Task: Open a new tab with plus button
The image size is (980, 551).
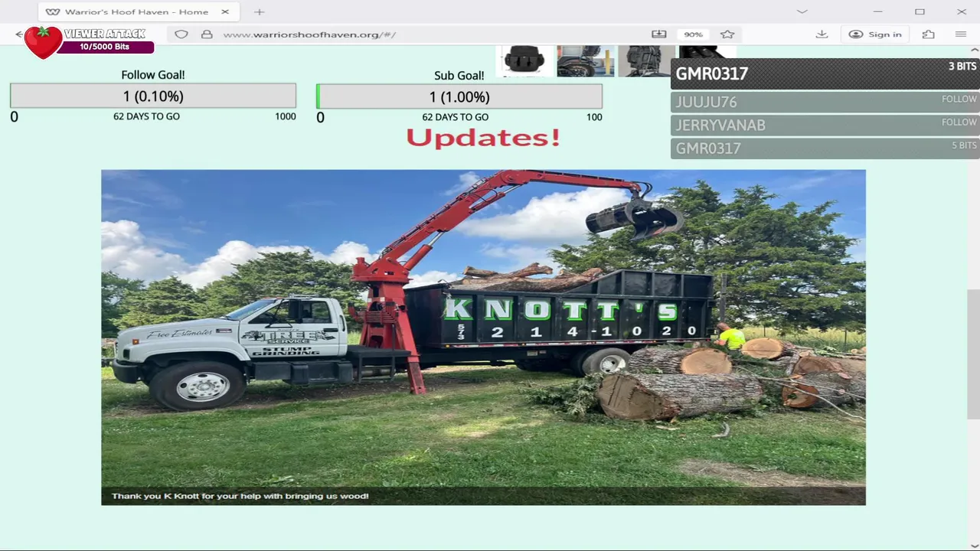Action: [259, 11]
